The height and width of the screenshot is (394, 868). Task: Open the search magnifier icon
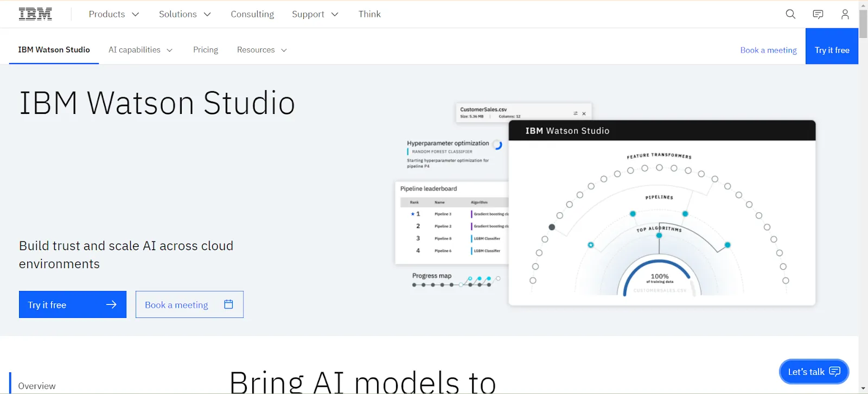click(x=790, y=14)
